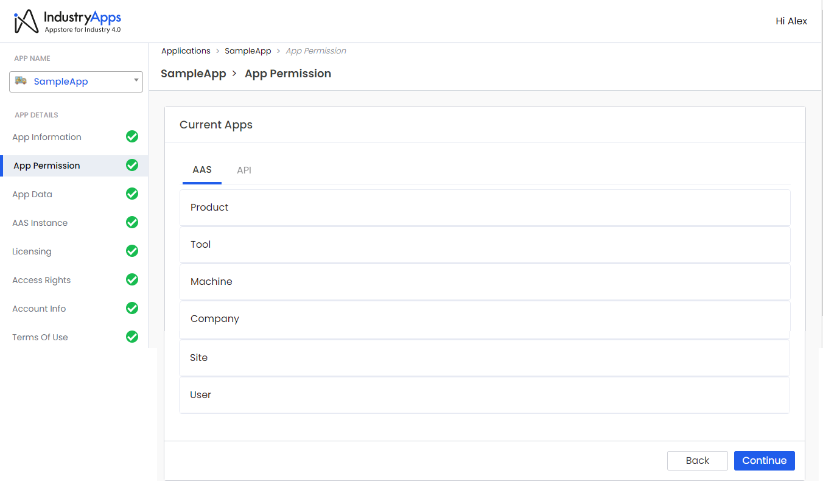Switch to the API tab
Image resolution: width=823 pixels, height=504 pixels.
point(244,170)
